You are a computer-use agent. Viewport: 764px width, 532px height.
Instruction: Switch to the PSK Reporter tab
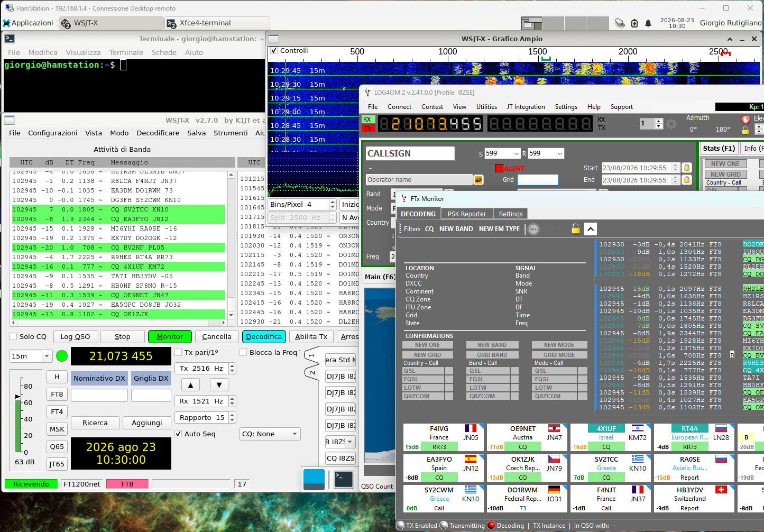(x=467, y=214)
